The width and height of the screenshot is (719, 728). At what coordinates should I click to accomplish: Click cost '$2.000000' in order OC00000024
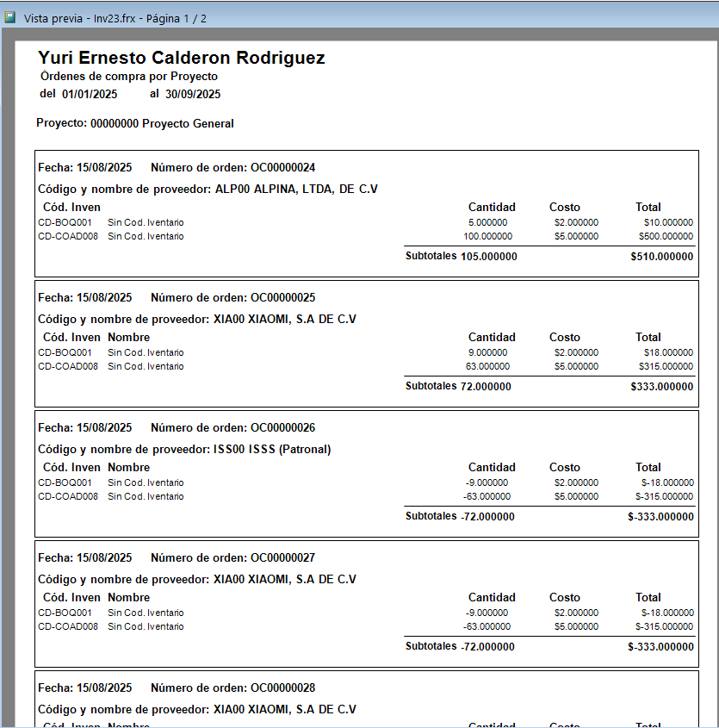577,222
